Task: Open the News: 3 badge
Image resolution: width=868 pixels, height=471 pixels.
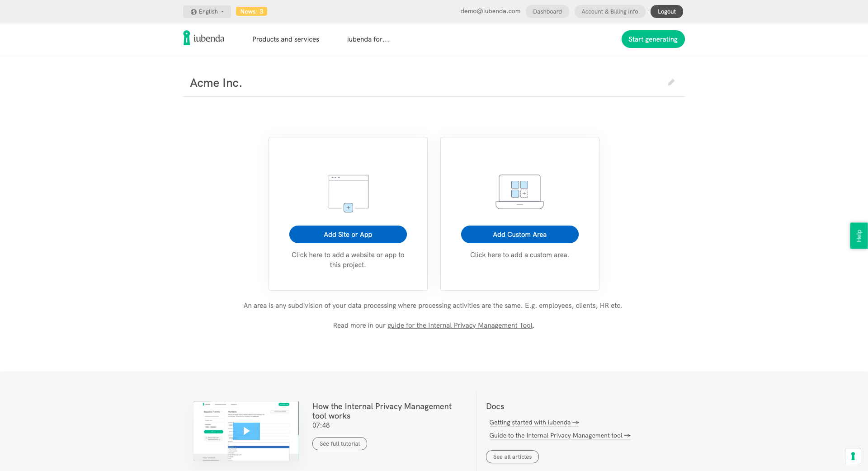Action: click(251, 11)
